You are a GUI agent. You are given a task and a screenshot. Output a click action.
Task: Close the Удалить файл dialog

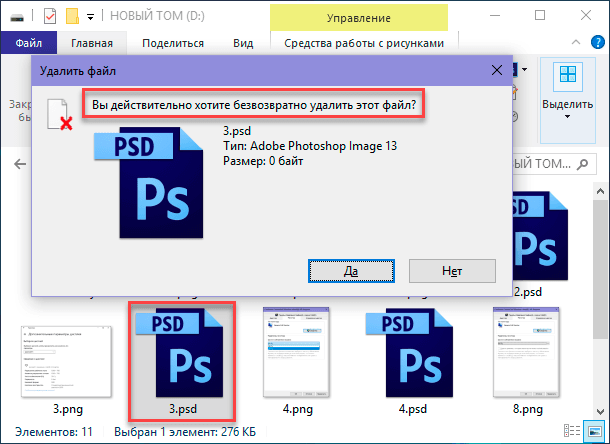[x=497, y=70]
